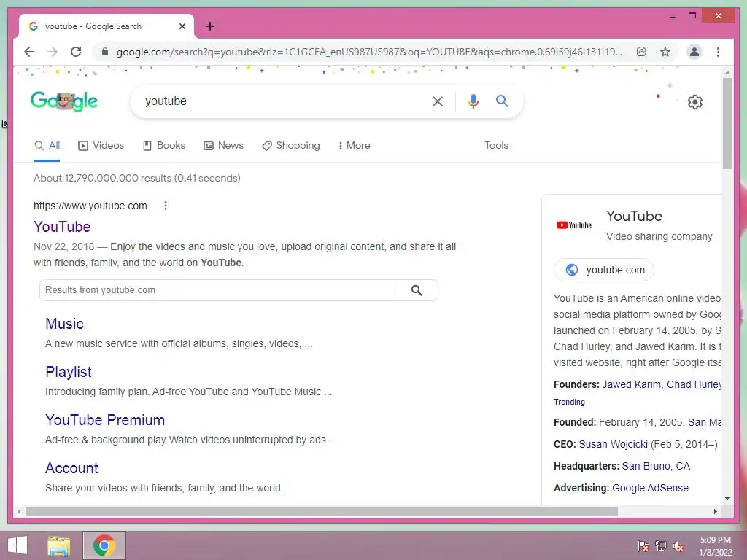
Task: Click 'Video sharing company' subtitle text
Action: pos(659,237)
